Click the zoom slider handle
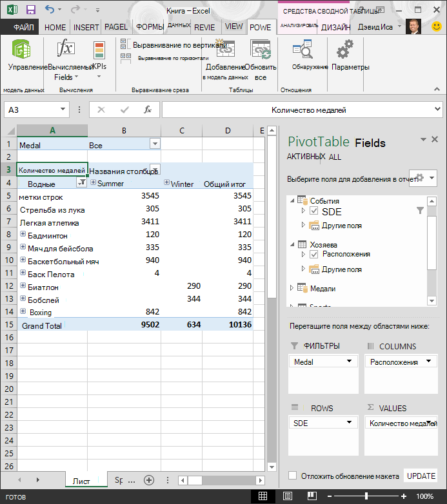447x504 pixels. (366, 496)
